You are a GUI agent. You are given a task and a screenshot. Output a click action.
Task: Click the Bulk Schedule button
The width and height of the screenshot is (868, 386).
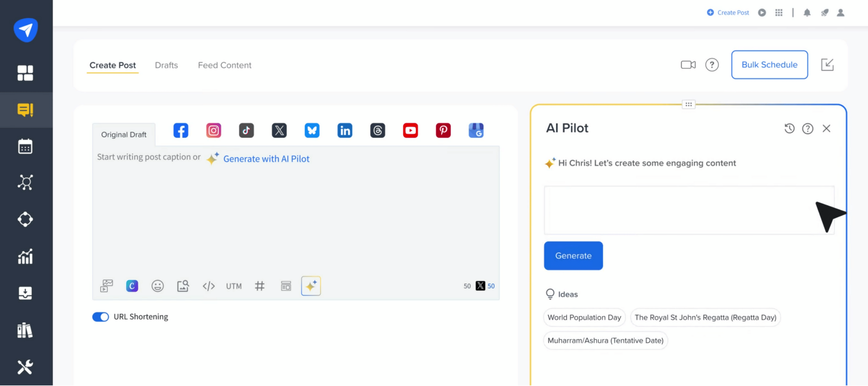point(769,65)
